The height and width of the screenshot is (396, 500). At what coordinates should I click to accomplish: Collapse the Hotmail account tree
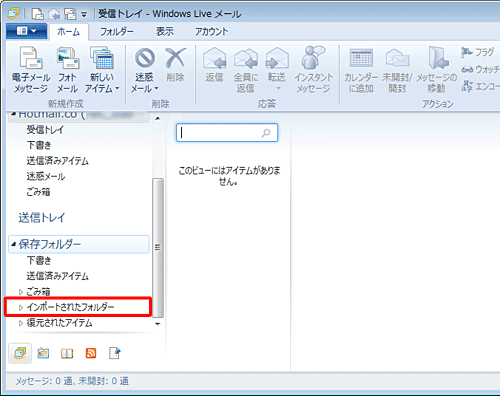point(13,114)
